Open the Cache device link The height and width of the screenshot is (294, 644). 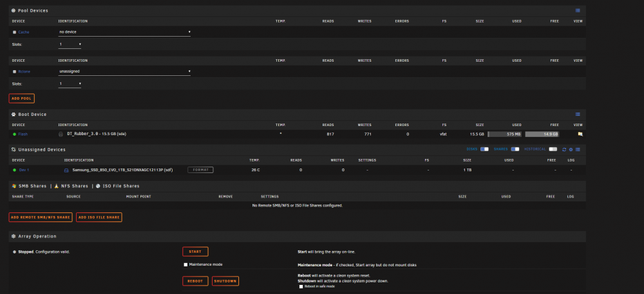24,32
